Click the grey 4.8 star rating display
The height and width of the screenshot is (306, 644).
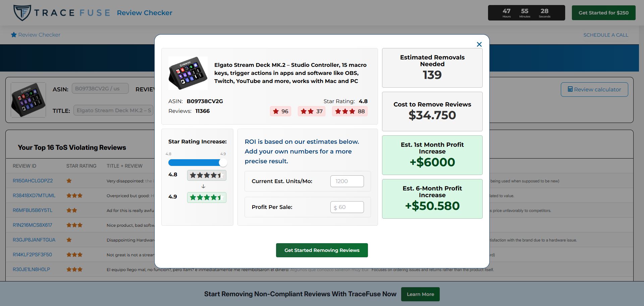207,175
